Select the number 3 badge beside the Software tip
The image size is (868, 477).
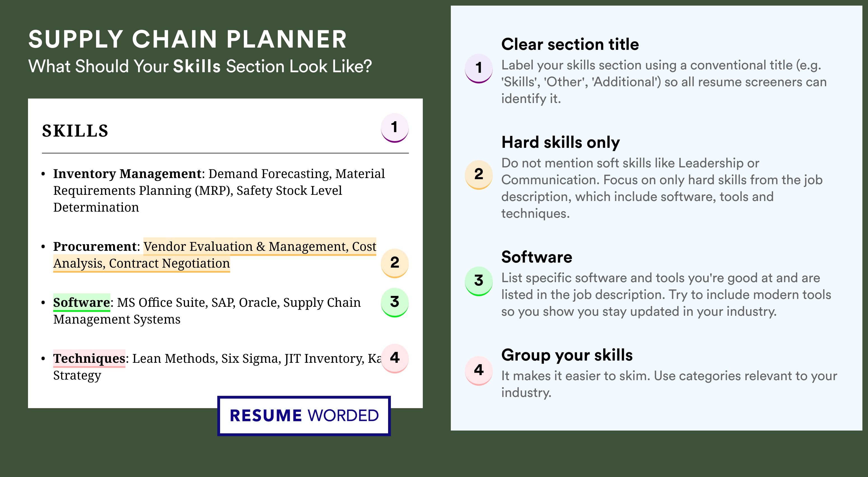(479, 281)
